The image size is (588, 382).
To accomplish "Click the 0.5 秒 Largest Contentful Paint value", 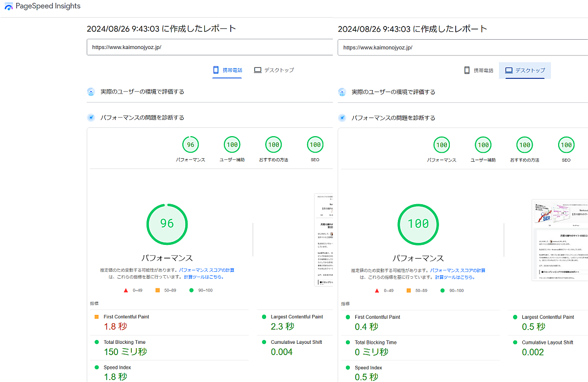I will click(x=534, y=326).
